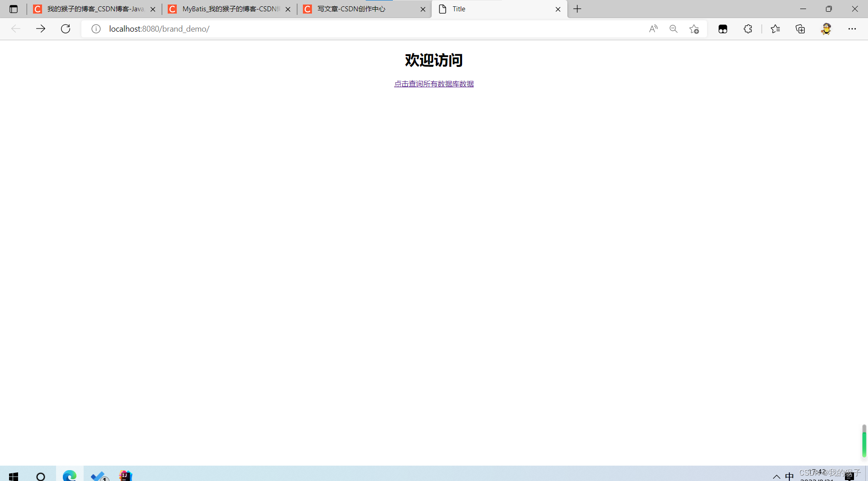Add this page to favorites
This screenshot has width=868, height=481.
tap(694, 29)
